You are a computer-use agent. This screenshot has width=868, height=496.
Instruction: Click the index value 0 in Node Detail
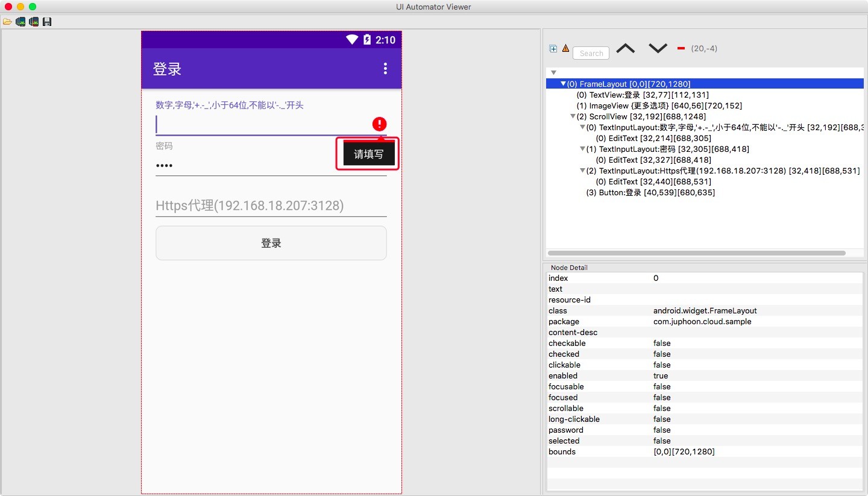click(656, 278)
